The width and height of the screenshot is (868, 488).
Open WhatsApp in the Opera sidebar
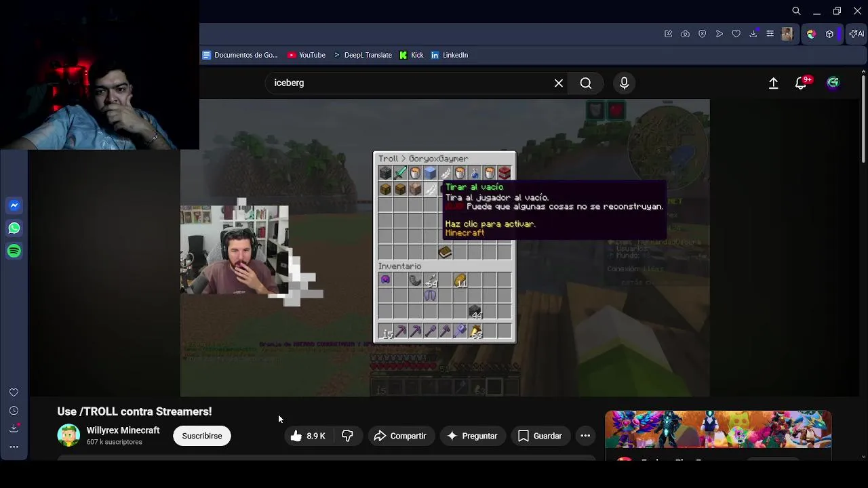tap(14, 228)
